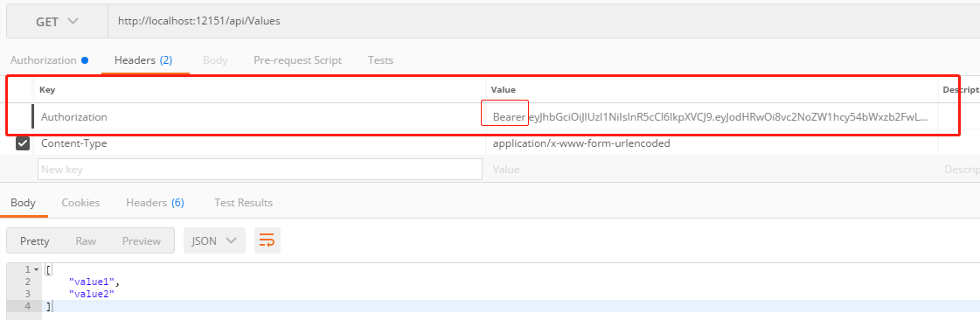Screen dimensions: 980x320
Task: Open the request Headers (2) tab
Action: point(143,60)
